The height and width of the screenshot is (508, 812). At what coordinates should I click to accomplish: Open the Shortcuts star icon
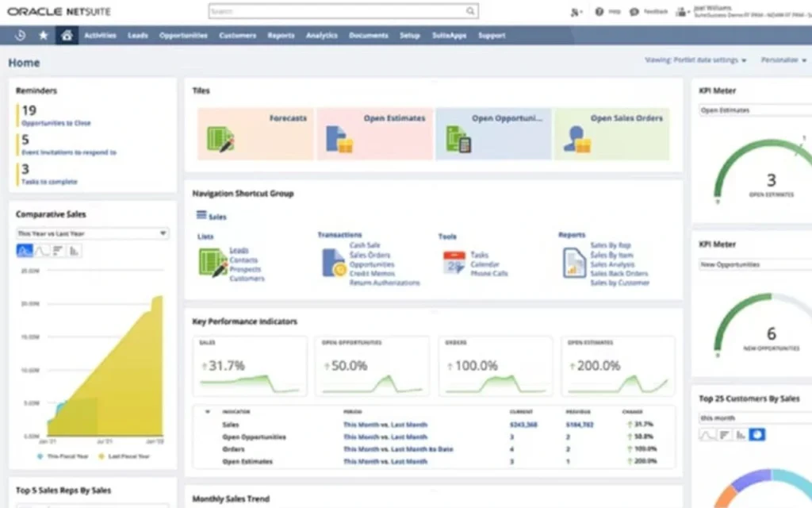43,36
